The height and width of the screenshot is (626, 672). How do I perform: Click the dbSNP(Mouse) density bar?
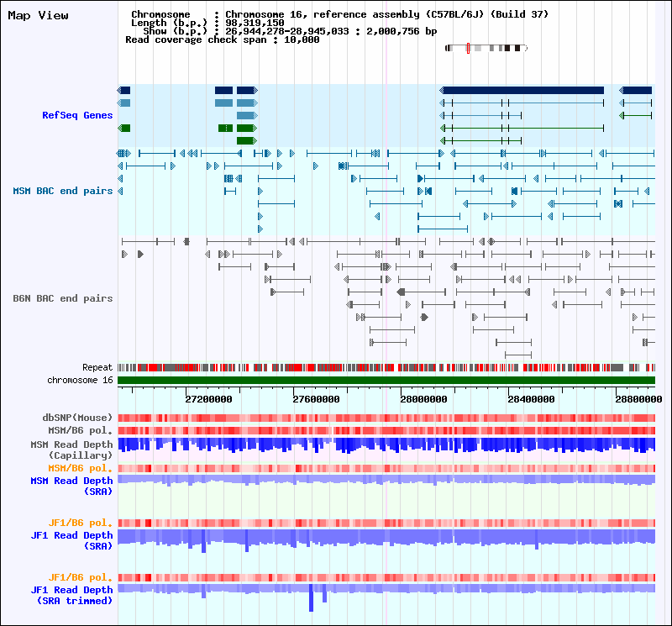click(x=386, y=418)
